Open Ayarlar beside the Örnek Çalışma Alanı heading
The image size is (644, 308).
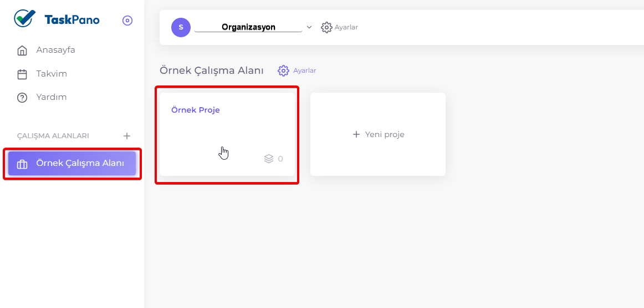click(297, 70)
